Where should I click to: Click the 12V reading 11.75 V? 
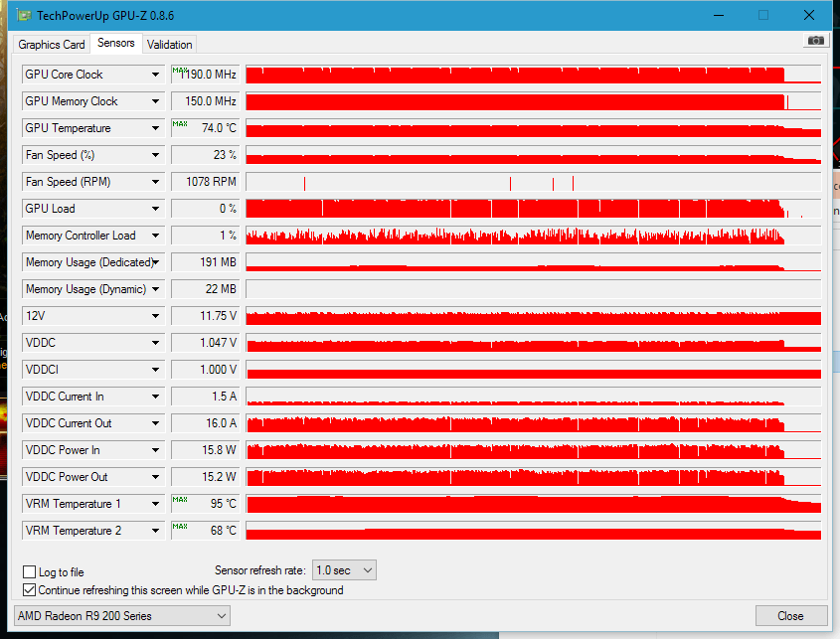205,315
